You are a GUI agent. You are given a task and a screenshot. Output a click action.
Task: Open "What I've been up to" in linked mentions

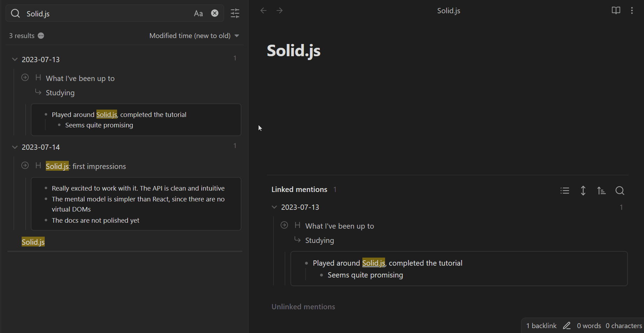[340, 226]
